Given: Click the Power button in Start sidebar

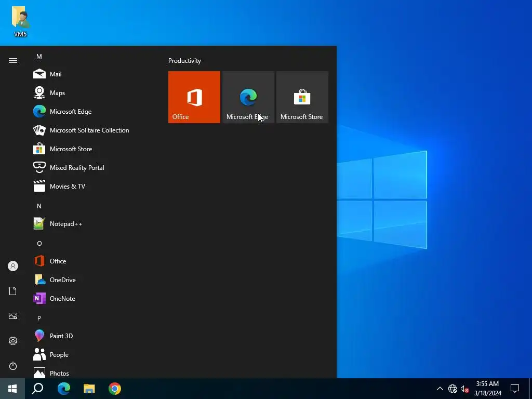Looking at the screenshot, I should pyautogui.click(x=13, y=366).
